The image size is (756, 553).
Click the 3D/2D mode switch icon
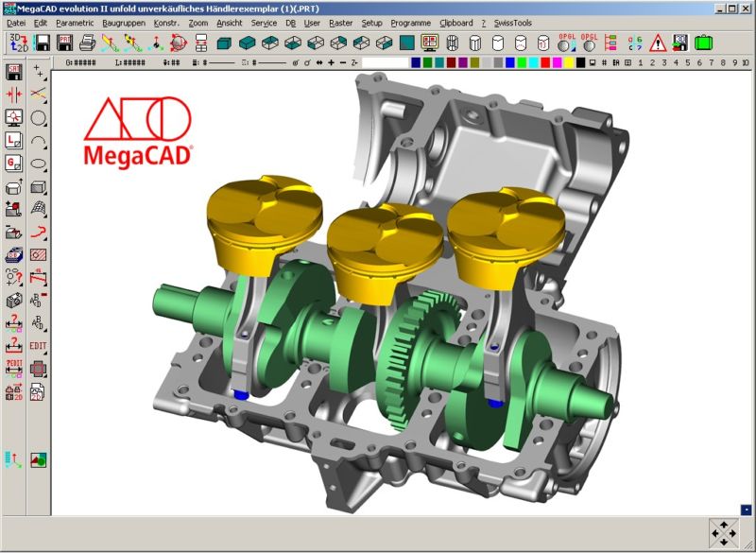[18, 42]
